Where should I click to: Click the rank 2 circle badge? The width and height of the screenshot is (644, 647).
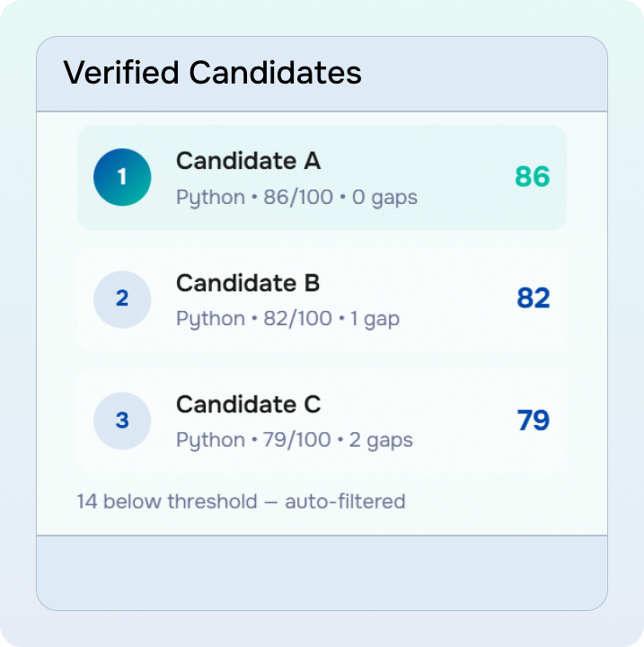122,298
